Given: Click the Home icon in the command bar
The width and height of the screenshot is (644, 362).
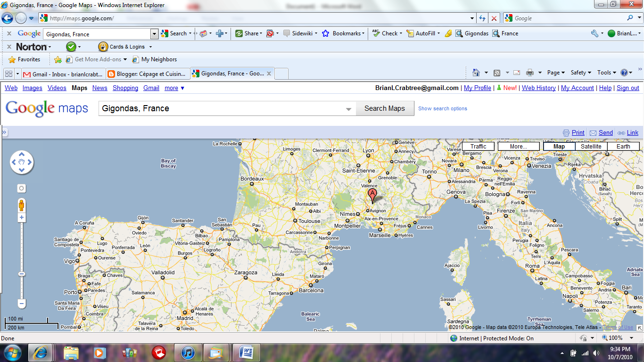Looking at the screenshot, I should tap(476, 73).
